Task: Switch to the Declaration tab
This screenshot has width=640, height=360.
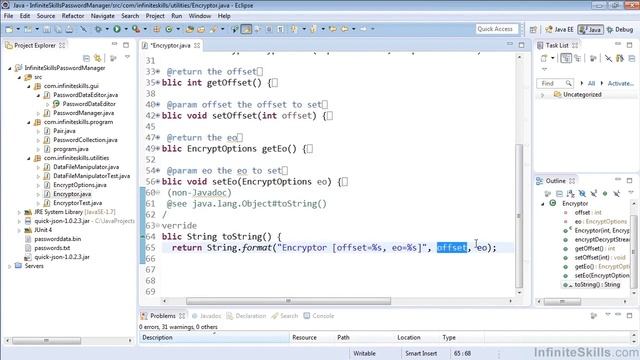Action: coord(246,316)
